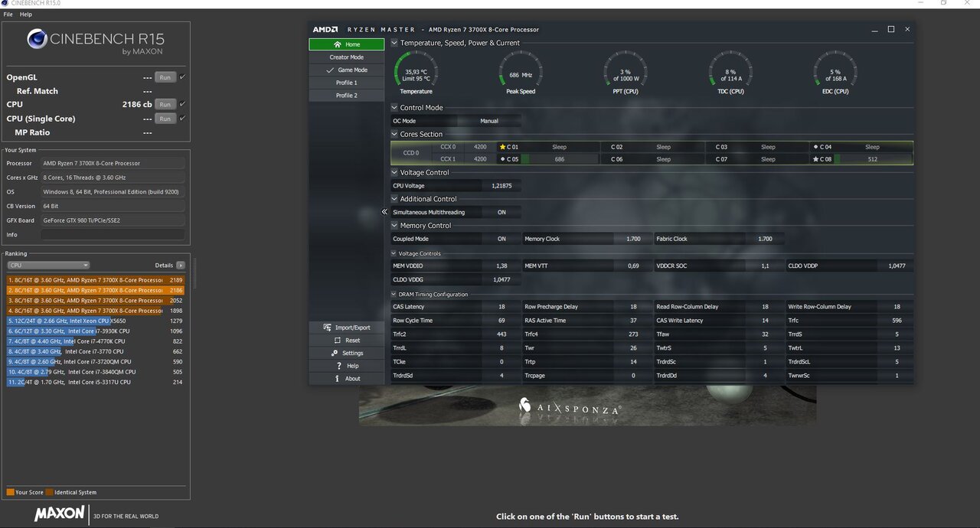
Task: Click the Cinebench R15 sphere logo
Action: click(37, 39)
